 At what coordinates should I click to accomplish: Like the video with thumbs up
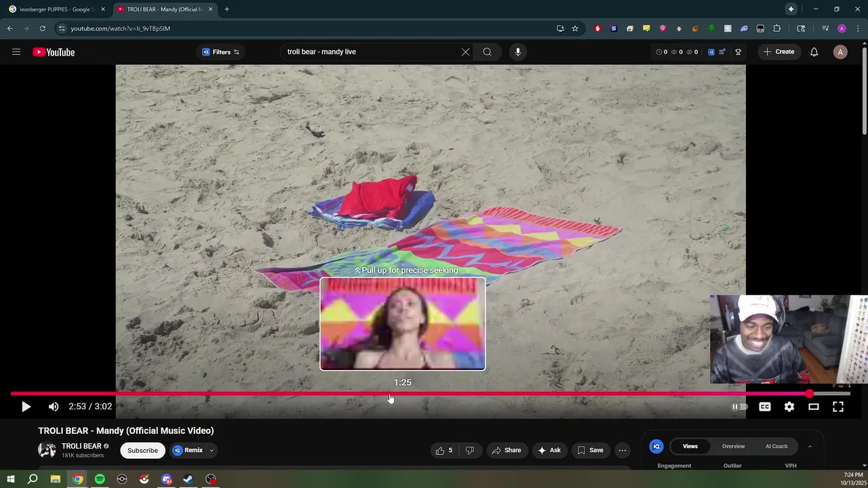click(x=444, y=450)
